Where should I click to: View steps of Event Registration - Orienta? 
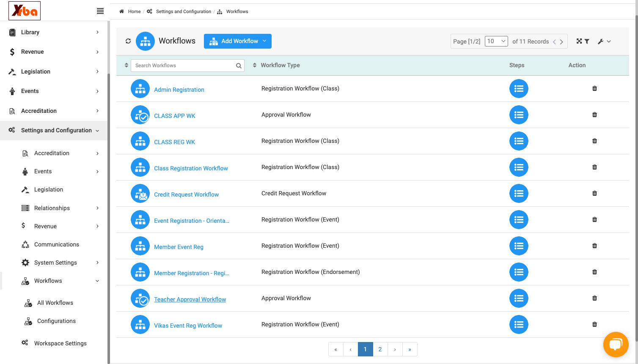[x=519, y=220]
